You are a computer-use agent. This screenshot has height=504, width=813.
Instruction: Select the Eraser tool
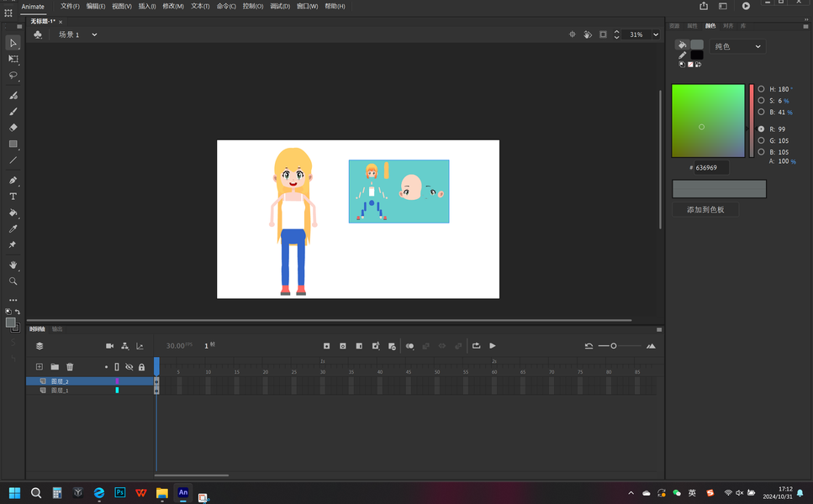click(13, 128)
